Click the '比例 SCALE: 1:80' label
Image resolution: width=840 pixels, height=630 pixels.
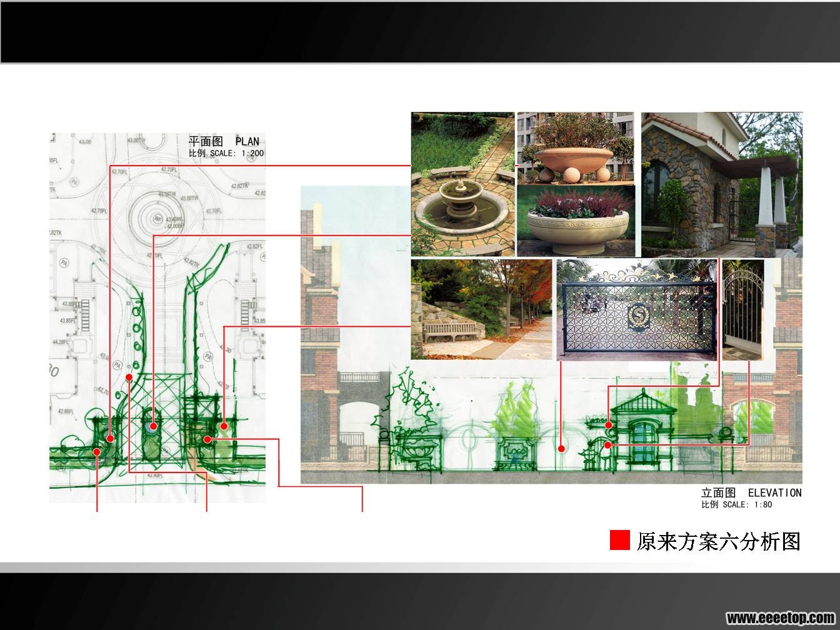pos(737,504)
